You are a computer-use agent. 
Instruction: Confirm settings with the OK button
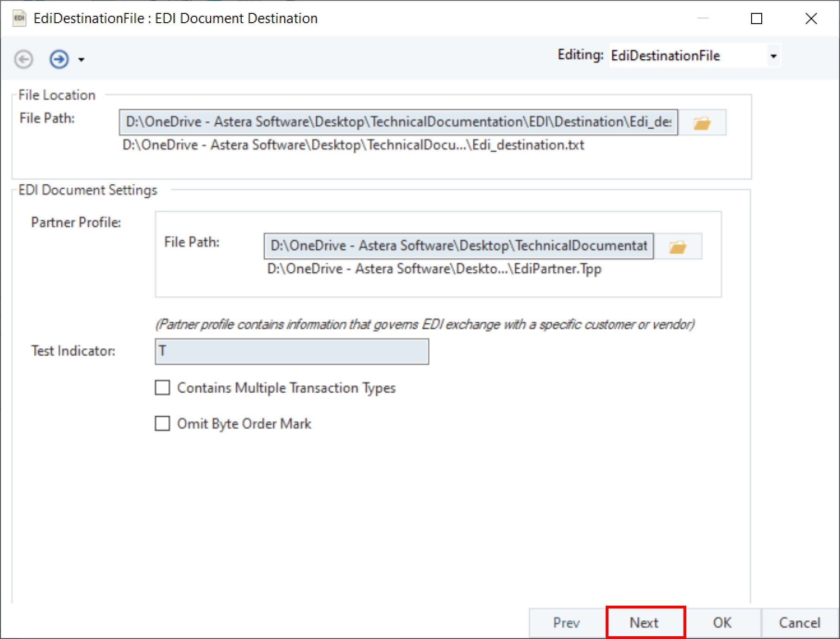pyautogui.click(x=722, y=623)
